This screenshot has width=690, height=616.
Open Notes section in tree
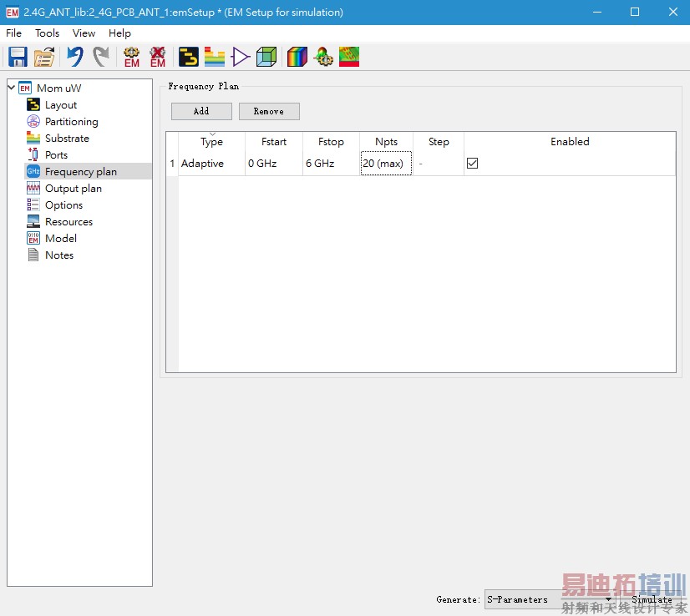click(x=59, y=255)
